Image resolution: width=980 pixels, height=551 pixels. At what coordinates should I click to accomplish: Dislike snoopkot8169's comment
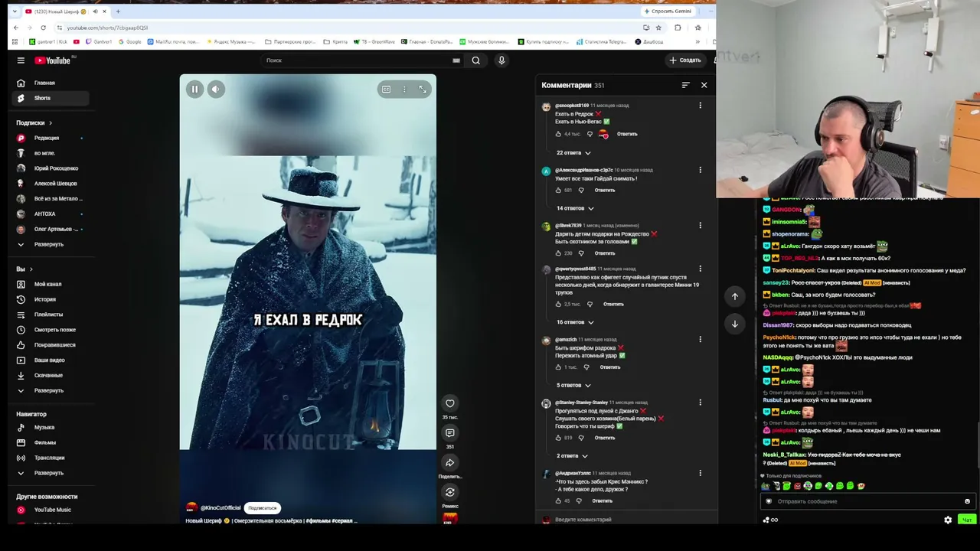pyautogui.click(x=590, y=134)
